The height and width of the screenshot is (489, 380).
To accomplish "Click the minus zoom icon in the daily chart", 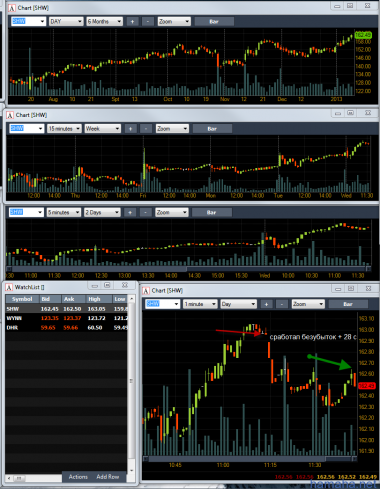I will pos(148,22).
